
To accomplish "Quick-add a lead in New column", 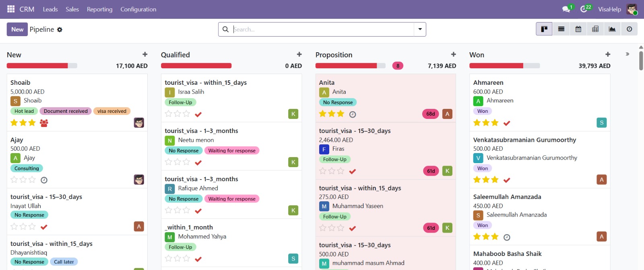I will 145,54.
